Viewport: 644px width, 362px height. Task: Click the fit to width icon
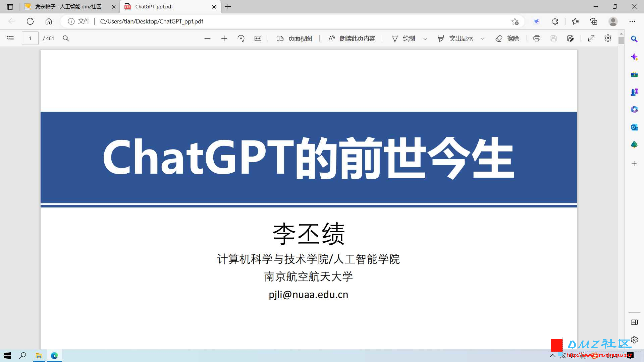click(258, 38)
